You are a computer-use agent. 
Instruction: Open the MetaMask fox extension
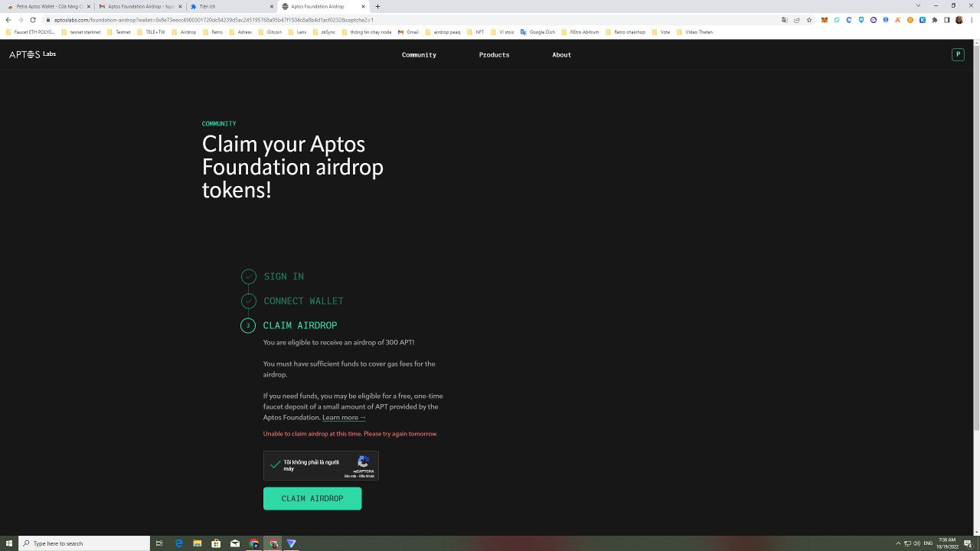click(825, 20)
